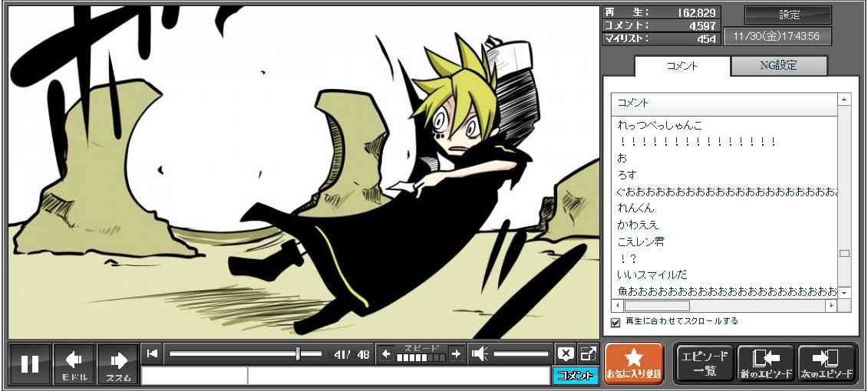The width and height of the screenshot is (868, 391).
Task: Hide on-screen comments with the X bubble icon
Action: click(566, 353)
